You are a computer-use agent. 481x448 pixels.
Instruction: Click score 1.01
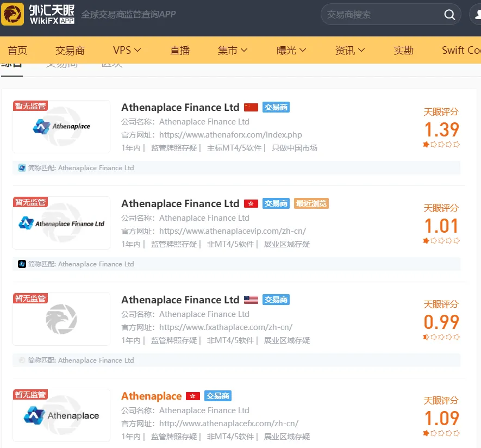click(x=441, y=226)
